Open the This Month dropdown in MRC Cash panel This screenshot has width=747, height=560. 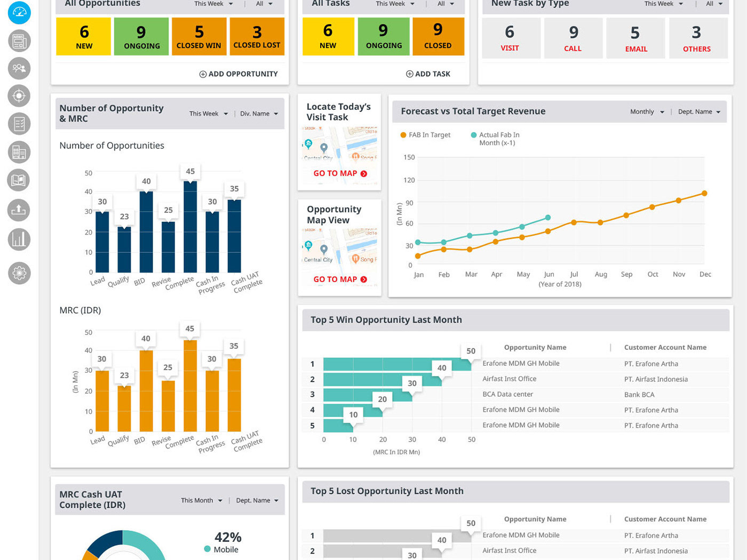click(201, 500)
